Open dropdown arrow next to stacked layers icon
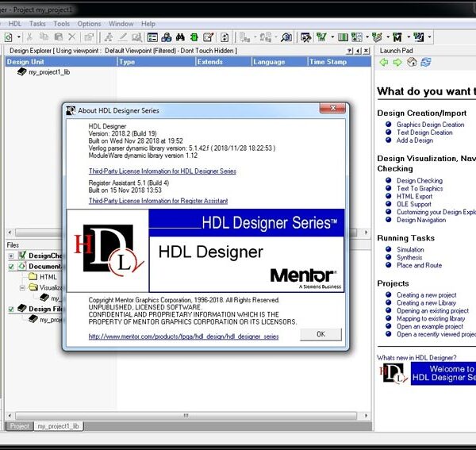The height and width of the screenshot is (450, 476). [388, 37]
